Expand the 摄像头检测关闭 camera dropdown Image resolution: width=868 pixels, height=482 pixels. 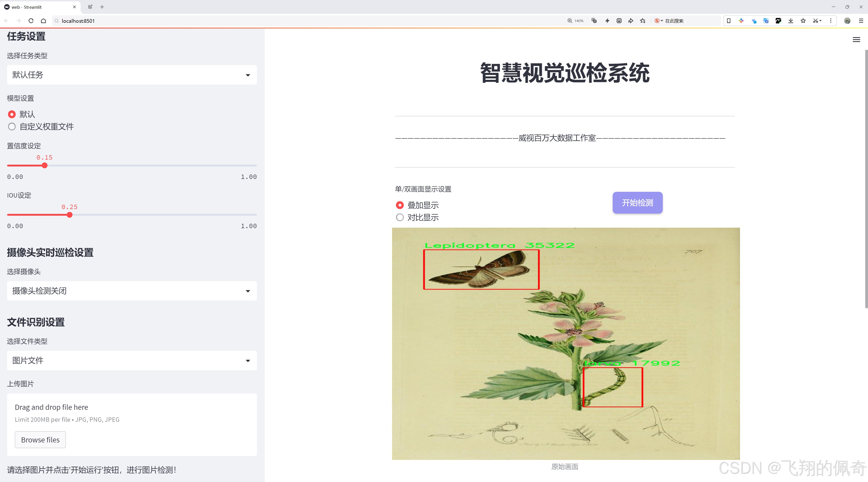point(132,291)
